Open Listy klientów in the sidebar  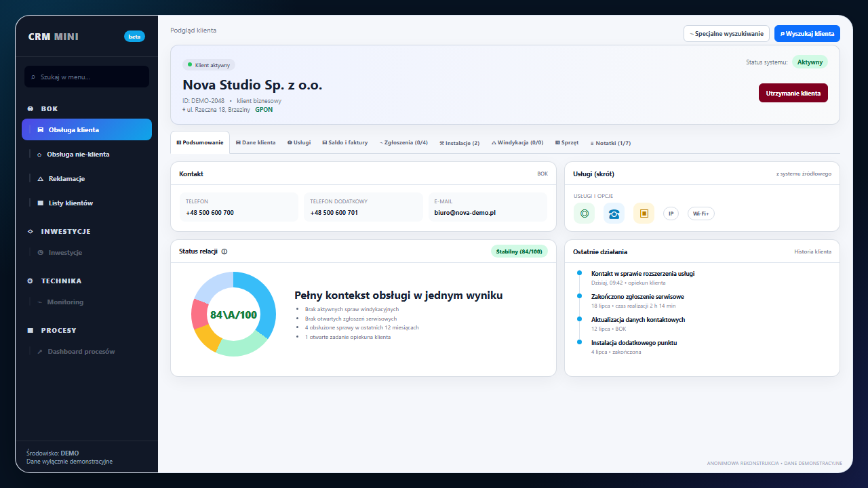pyautogui.click(x=87, y=203)
